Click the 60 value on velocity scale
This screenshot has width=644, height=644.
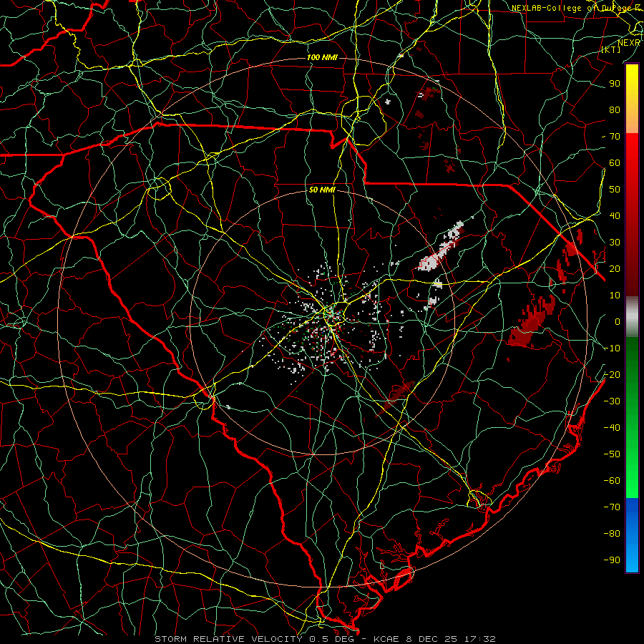pos(615,163)
